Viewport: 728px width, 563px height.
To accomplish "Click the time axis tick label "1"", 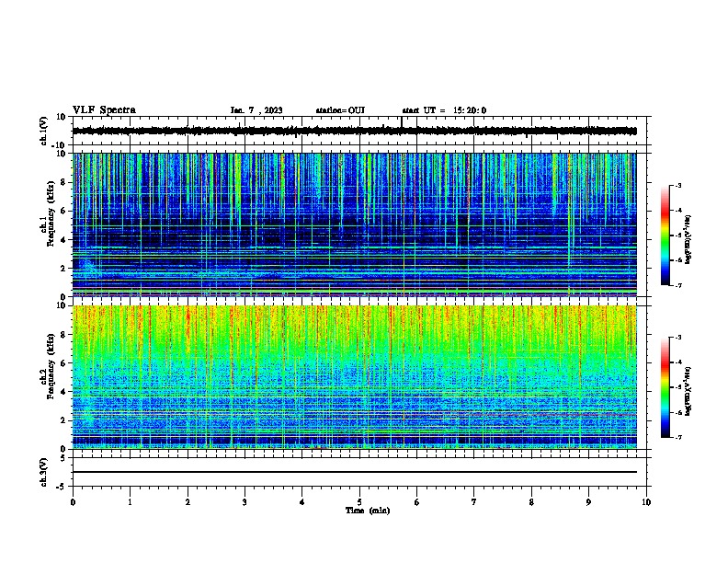I will [x=130, y=502].
